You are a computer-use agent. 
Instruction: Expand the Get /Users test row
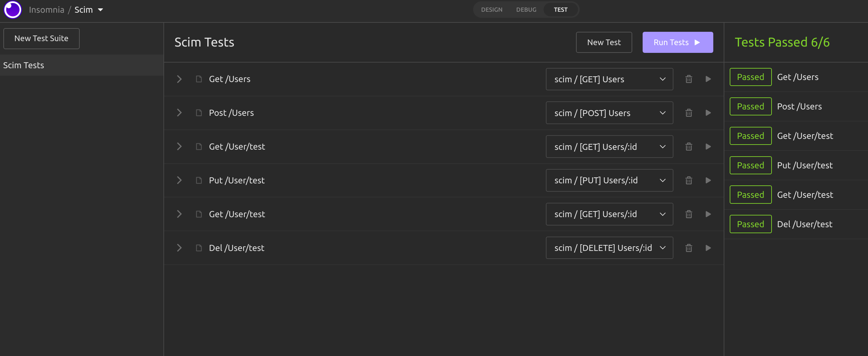(x=179, y=79)
